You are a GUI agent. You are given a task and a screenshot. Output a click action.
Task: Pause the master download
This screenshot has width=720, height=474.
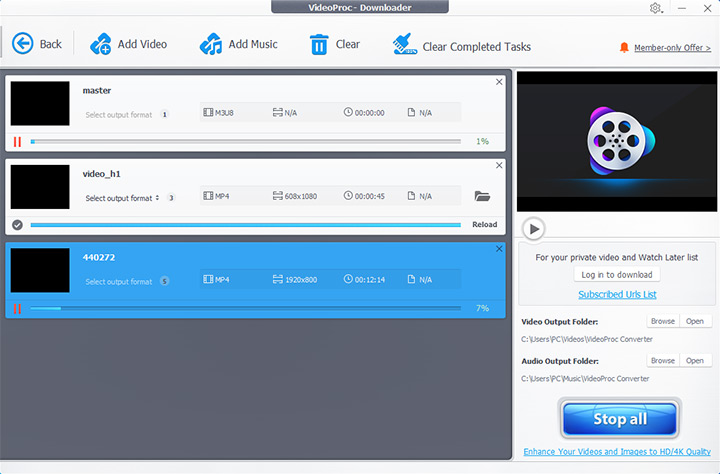tap(17, 141)
